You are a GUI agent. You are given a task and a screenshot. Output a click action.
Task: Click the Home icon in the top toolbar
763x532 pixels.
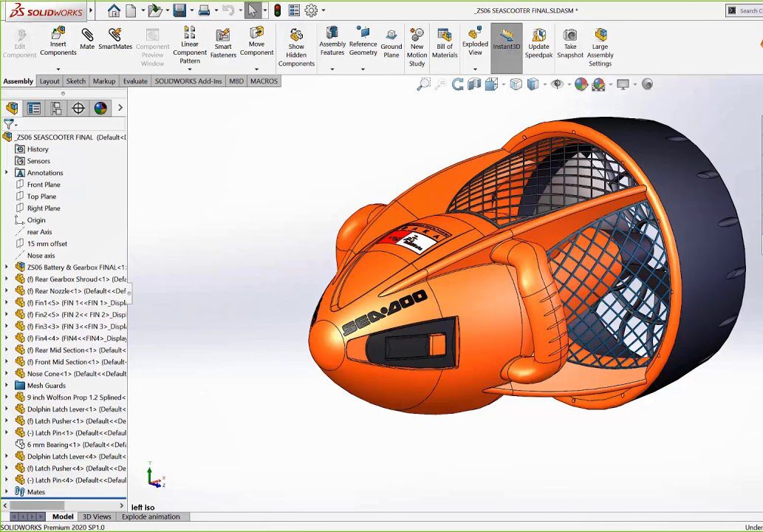click(x=114, y=10)
